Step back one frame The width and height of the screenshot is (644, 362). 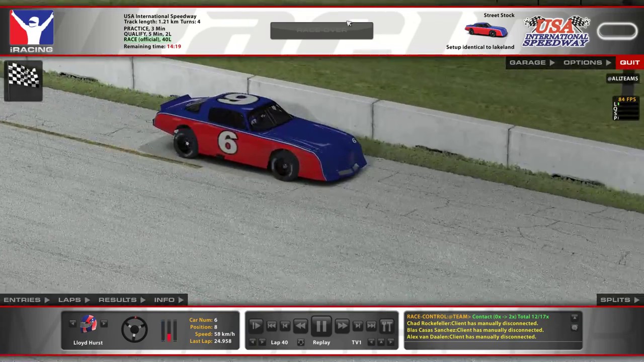point(285,326)
